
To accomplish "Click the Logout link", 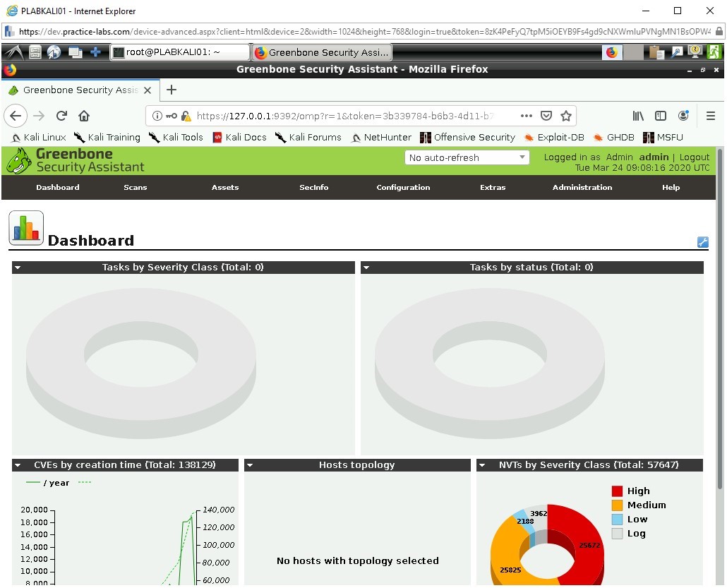I will pyautogui.click(x=695, y=157).
